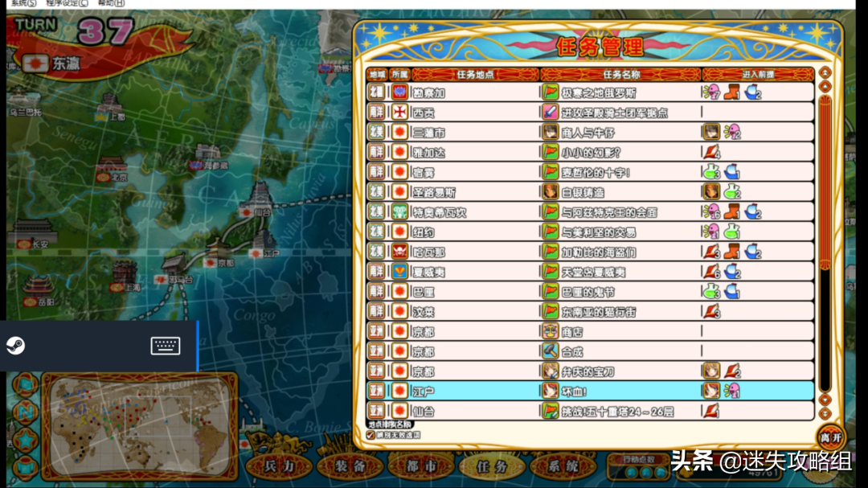Viewport: 868px width, 488px height.
Task: Open the world minimap
Action: [x=140, y=426]
